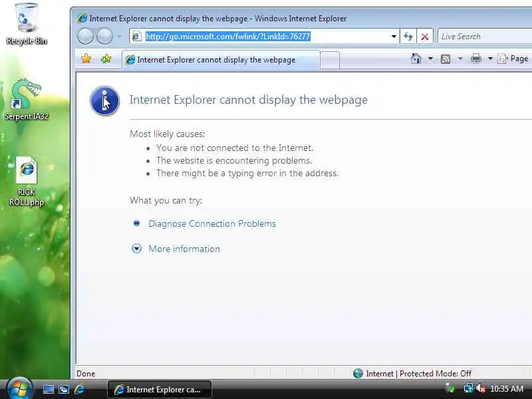This screenshot has width=532, height=399.
Task: Click the Live Search box
Action: coord(485,37)
